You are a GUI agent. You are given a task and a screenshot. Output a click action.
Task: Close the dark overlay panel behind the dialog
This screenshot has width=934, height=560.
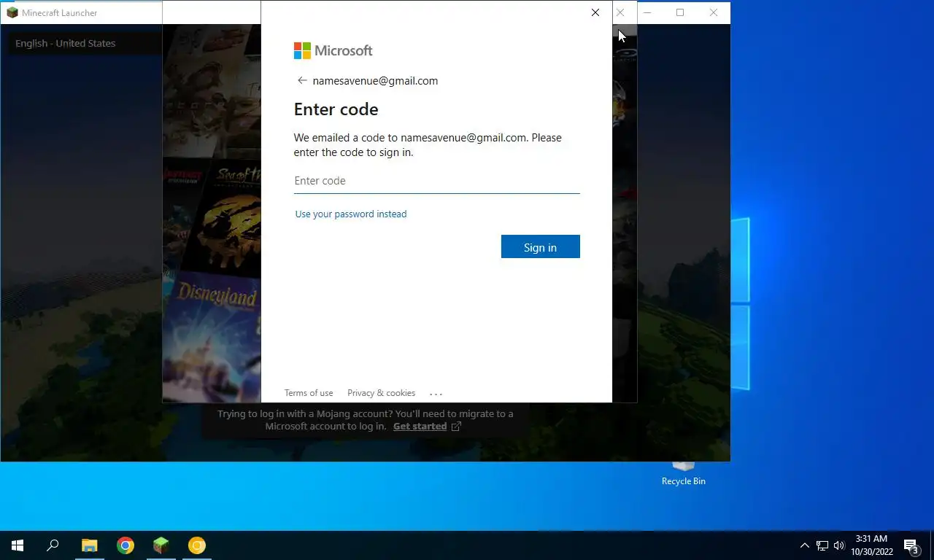tap(620, 12)
